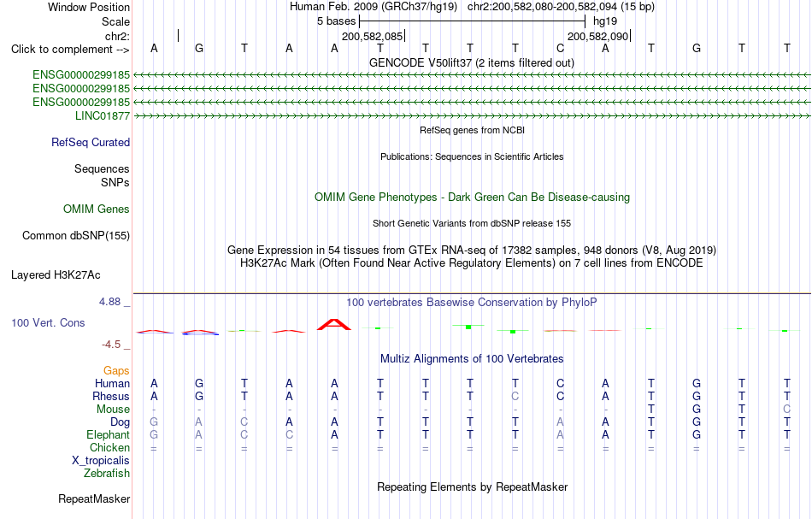Click the 4.88 PhyloP upper scale value

(x=110, y=302)
